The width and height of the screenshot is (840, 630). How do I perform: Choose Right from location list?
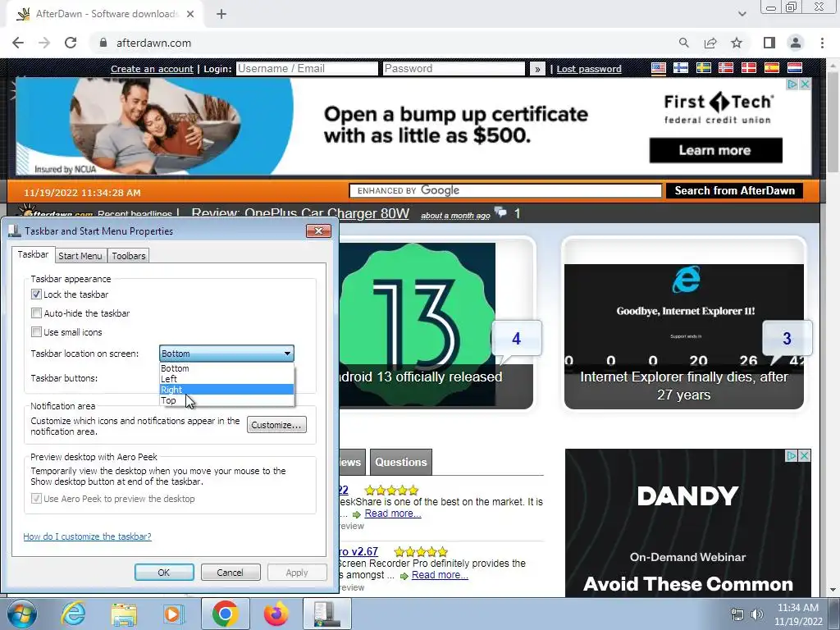click(x=227, y=390)
